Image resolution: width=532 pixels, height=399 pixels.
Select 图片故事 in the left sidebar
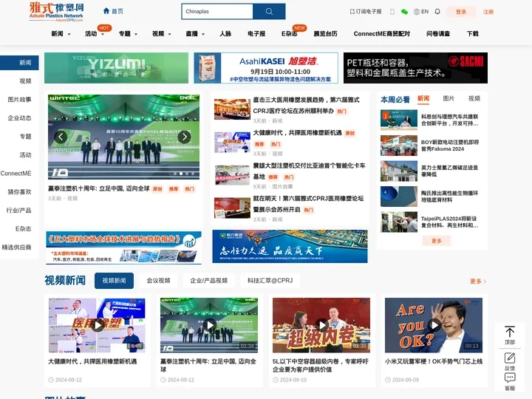click(x=19, y=100)
